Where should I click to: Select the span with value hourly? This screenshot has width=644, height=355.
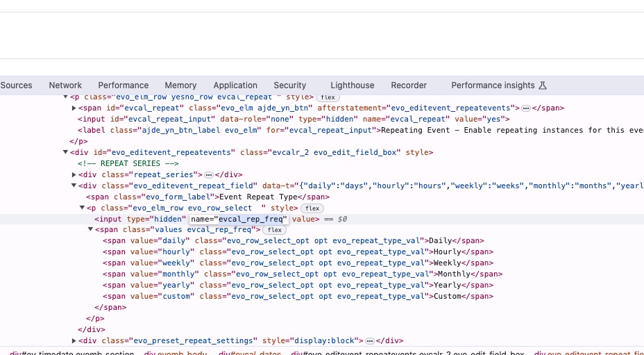pyautogui.click(x=298, y=251)
